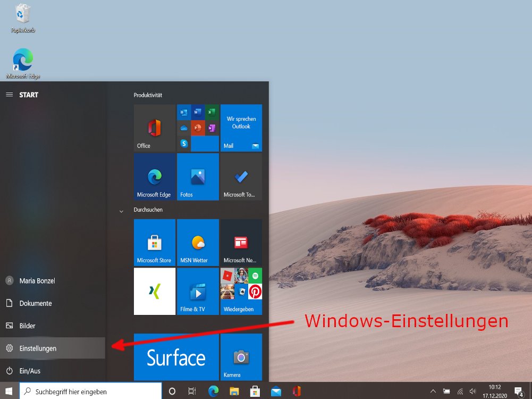Open Microsoft To Do tile
The image size is (532, 399).
(x=241, y=177)
